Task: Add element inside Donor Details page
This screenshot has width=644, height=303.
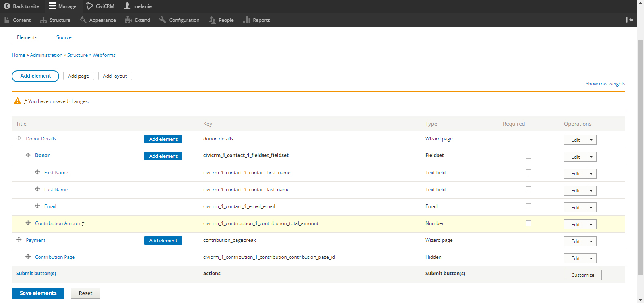Action: click(x=163, y=139)
